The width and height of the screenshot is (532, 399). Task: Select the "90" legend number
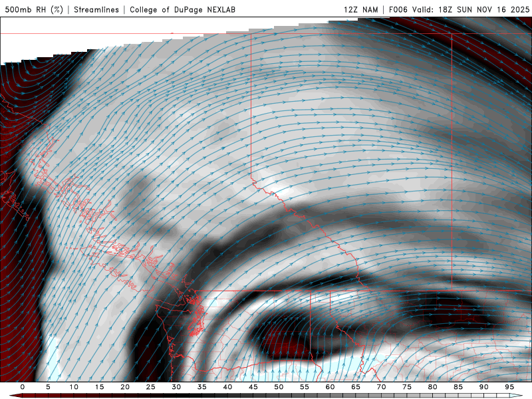point(484,387)
